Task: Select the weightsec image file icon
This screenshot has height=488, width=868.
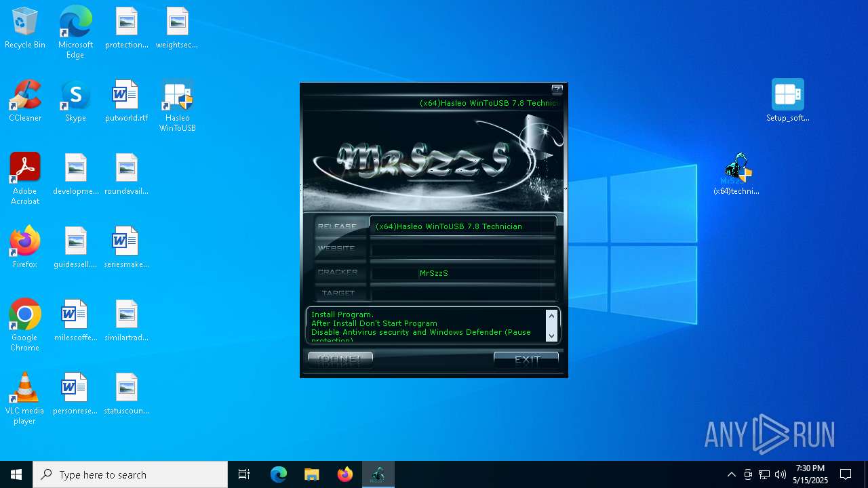Action: [x=177, y=28]
